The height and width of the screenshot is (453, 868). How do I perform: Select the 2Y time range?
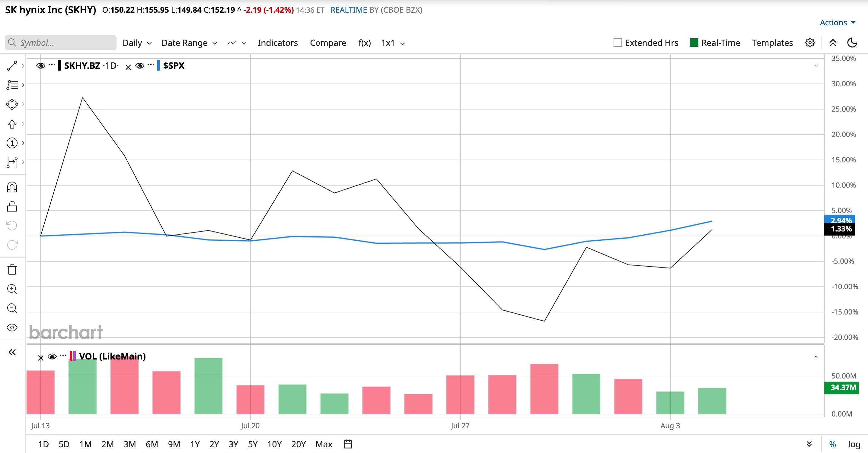[x=214, y=444]
